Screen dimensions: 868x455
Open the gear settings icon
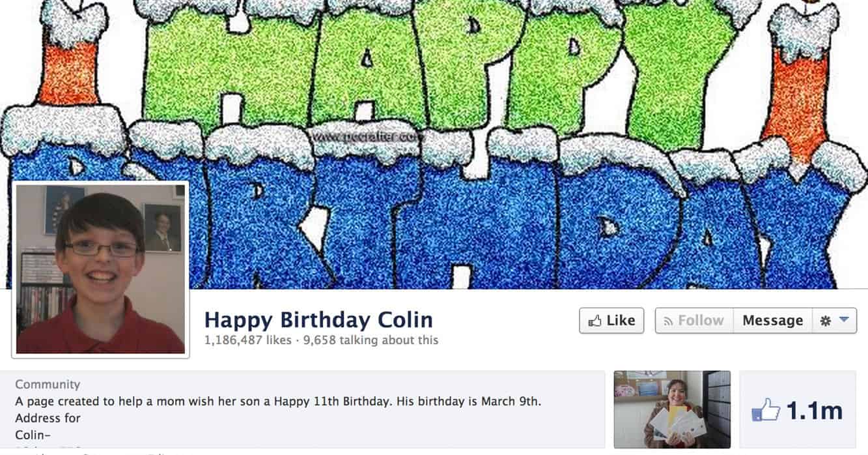pyautogui.click(x=825, y=321)
